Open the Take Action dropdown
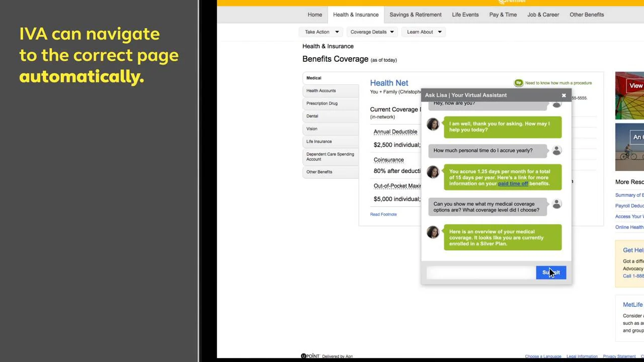This screenshot has height=362, width=644. point(322,32)
